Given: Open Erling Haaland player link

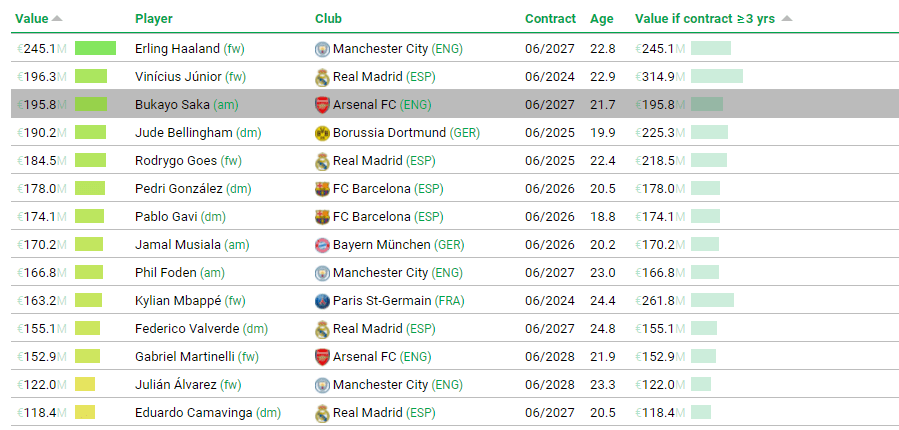Looking at the screenshot, I should [x=177, y=48].
